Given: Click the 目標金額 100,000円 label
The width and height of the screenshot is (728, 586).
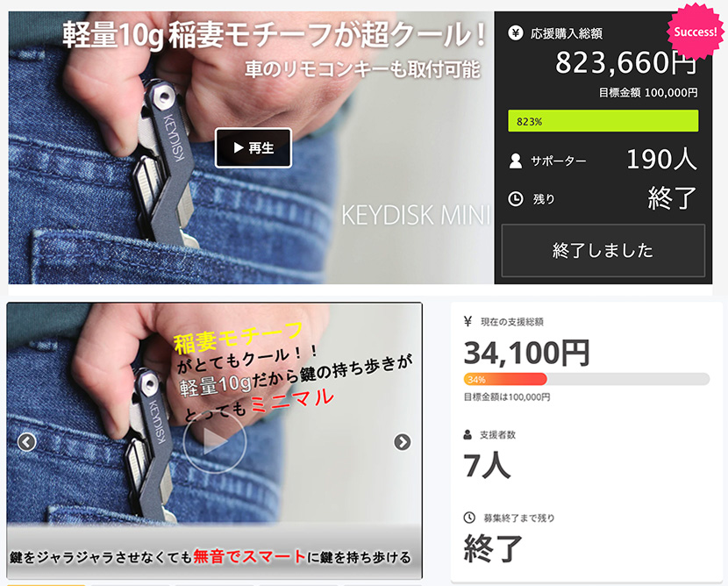Looking at the screenshot, I should 648,93.
